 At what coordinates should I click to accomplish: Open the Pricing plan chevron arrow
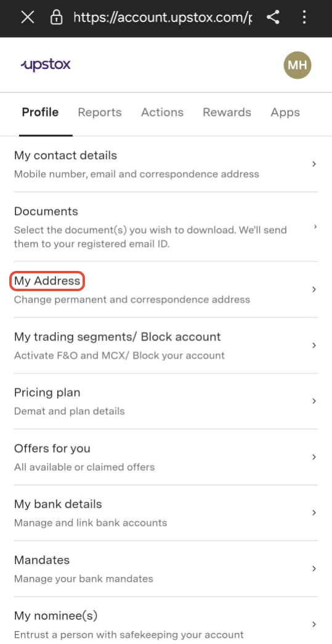[x=314, y=401]
